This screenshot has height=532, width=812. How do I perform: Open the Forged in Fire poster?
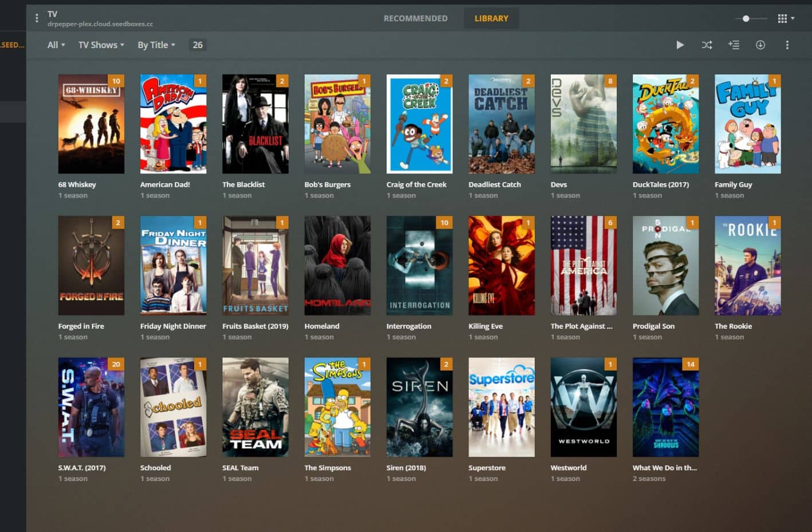coord(91,265)
